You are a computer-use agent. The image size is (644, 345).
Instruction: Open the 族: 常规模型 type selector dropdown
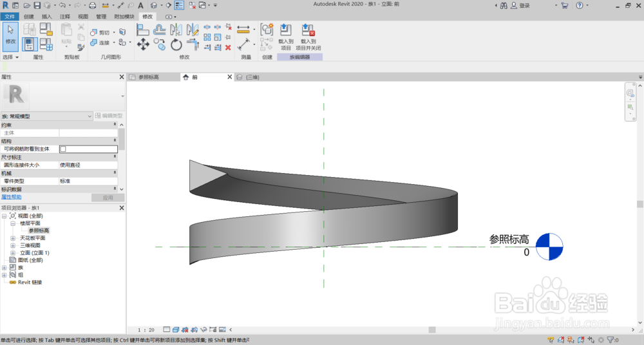click(47, 117)
